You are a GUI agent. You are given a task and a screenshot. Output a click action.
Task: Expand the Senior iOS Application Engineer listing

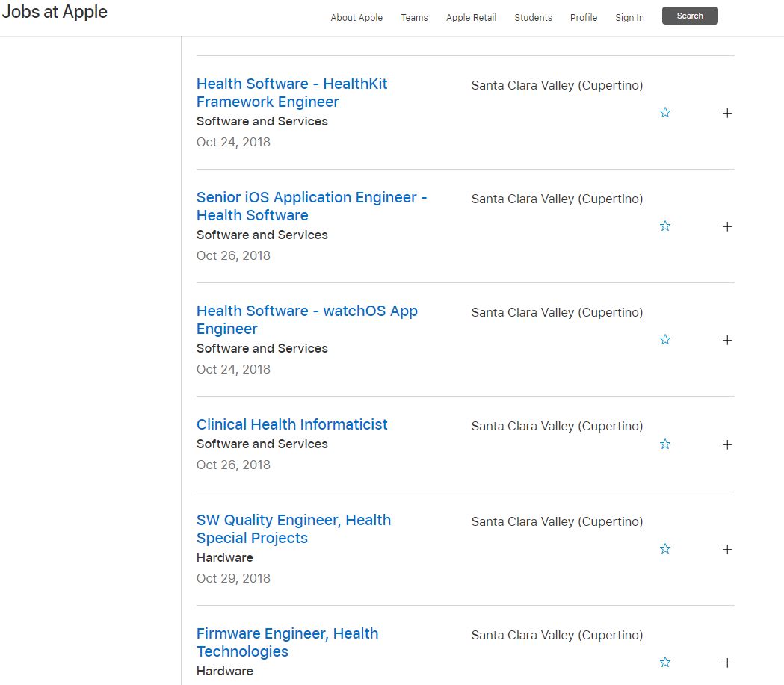tap(727, 227)
